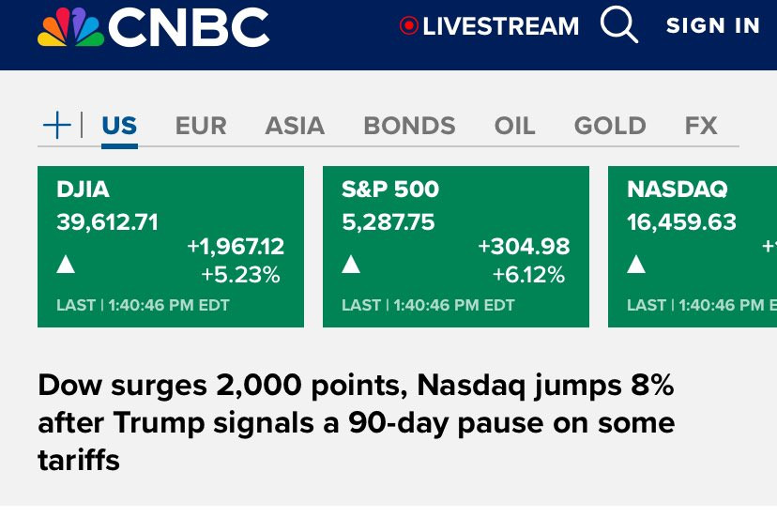
Task: Click the red livestream record icon
Action: coord(409,25)
